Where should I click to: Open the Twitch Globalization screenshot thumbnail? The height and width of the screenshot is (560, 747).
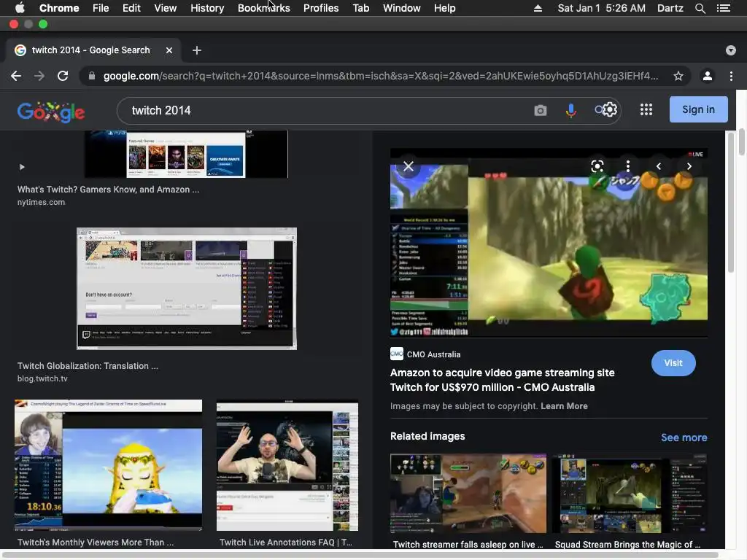click(x=187, y=289)
